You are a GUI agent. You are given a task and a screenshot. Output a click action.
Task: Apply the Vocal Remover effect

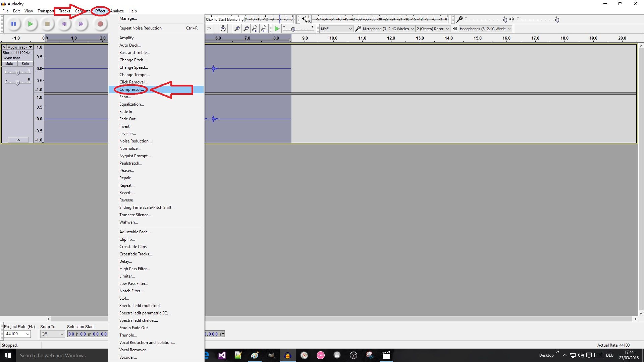coord(134,350)
